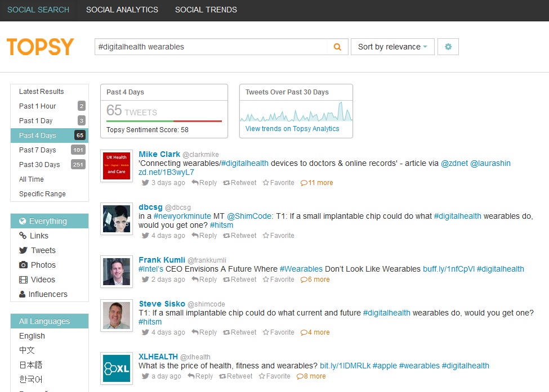549x392 pixels.
Task: Switch to Social Search tab
Action: coord(38,10)
